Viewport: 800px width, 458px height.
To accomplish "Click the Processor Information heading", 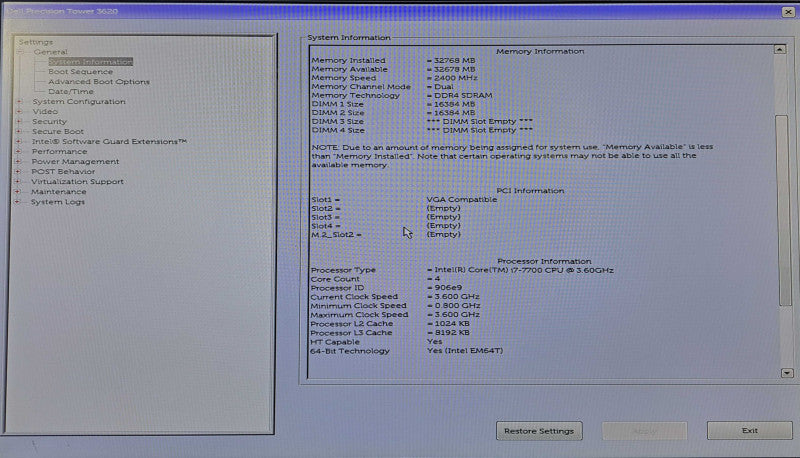I will pos(544,261).
